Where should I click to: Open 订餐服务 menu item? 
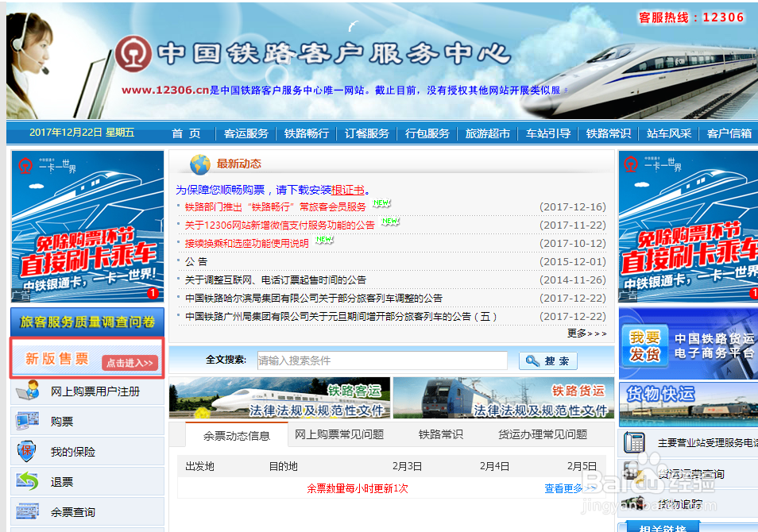pos(367,133)
